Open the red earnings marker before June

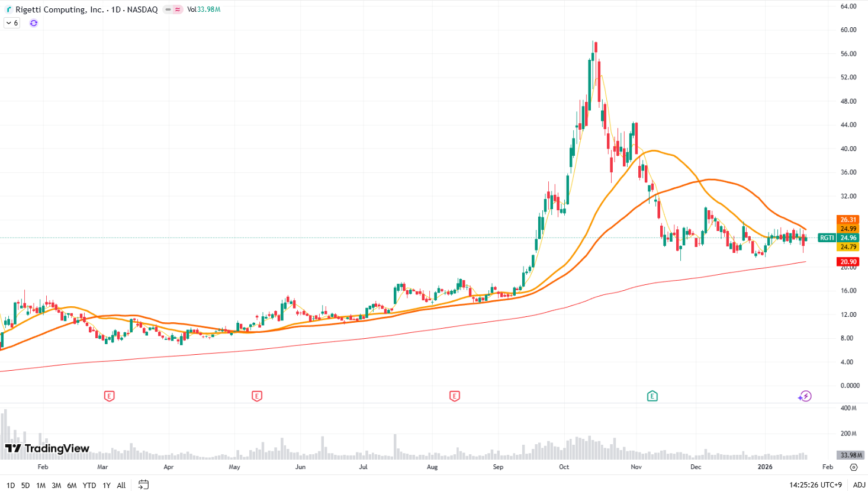[x=257, y=396]
